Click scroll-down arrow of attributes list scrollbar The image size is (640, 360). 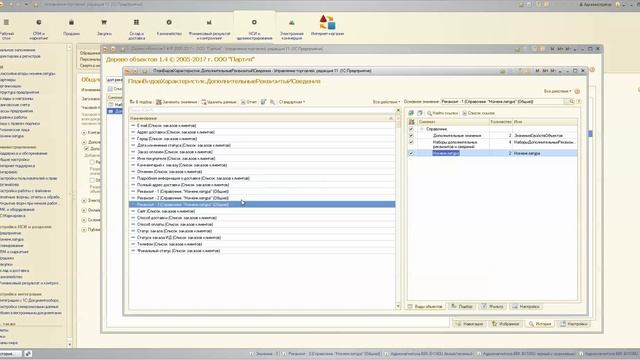pos(398,306)
